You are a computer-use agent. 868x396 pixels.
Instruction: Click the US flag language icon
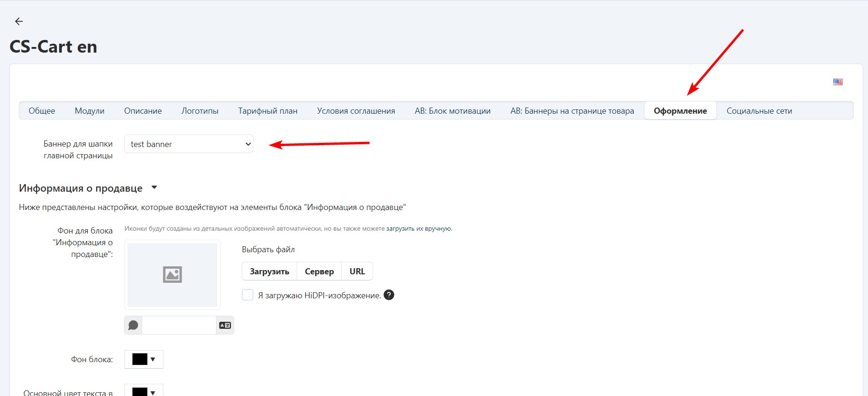837,82
